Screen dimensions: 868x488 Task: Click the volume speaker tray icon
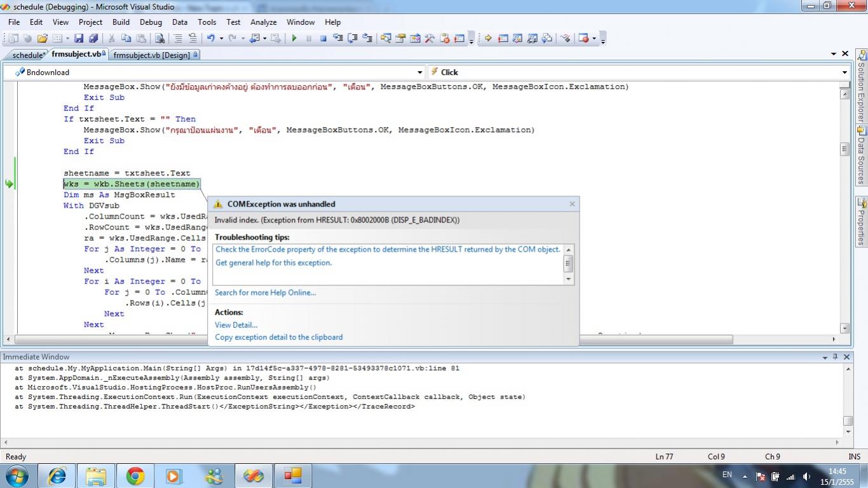point(806,476)
